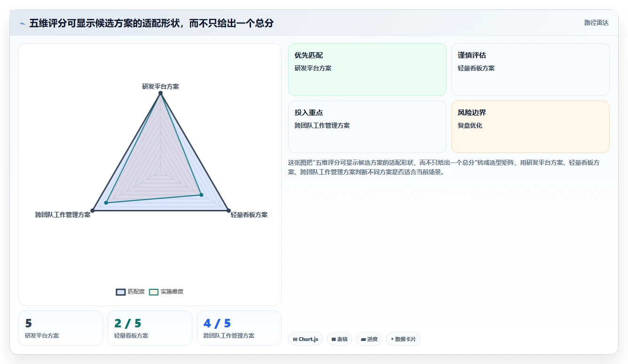The width and height of the screenshot is (628, 364).
Task: Click the 表格 chip icon
Action: pyautogui.click(x=333, y=339)
